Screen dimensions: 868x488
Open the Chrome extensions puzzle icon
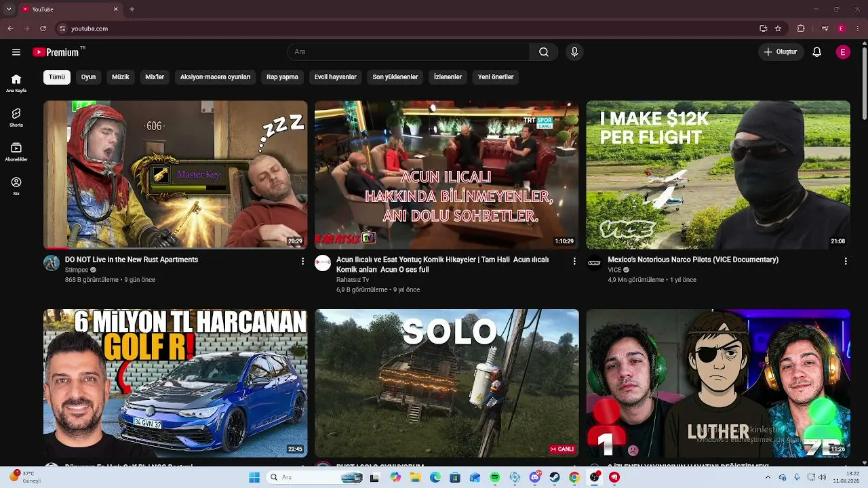click(x=801, y=28)
